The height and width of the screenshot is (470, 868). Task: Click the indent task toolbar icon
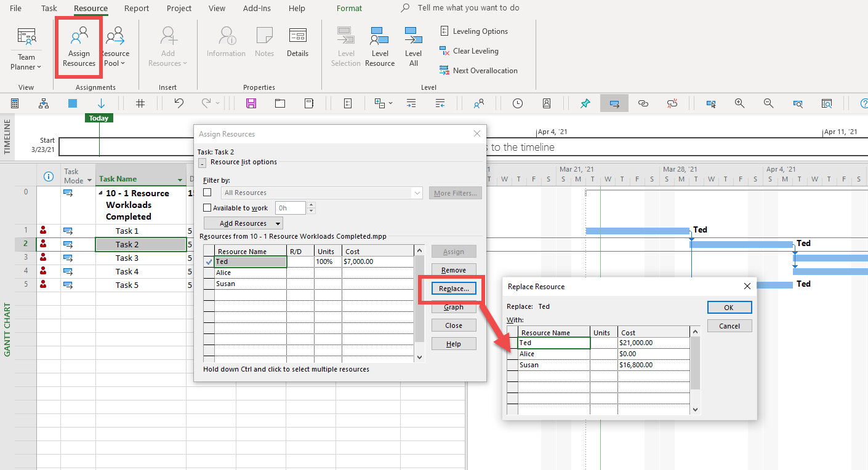[411, 103]
